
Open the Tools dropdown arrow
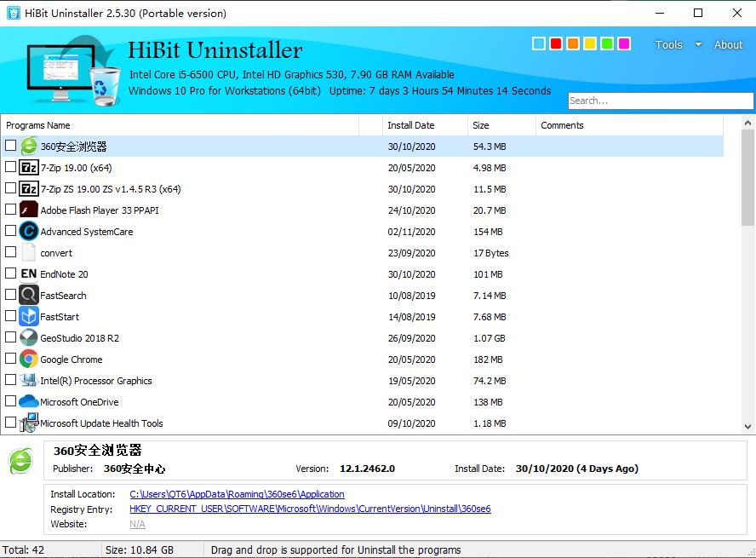coord(698,44)
